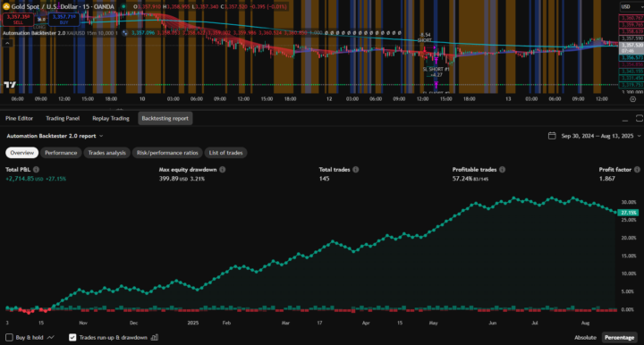Open the Sep 30, 2024 – Aug 13, 2025 range dropdown
This screenshot has height=345, width=644.
point(601,136)
